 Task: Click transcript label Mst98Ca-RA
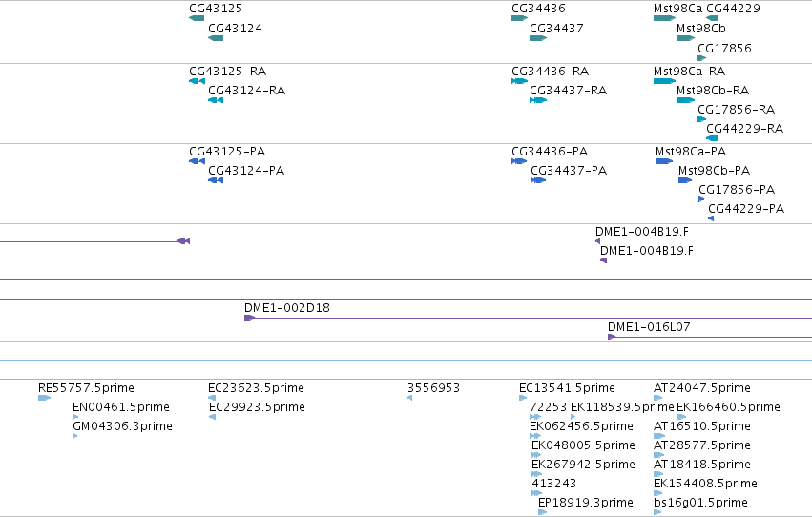point(689,72)
